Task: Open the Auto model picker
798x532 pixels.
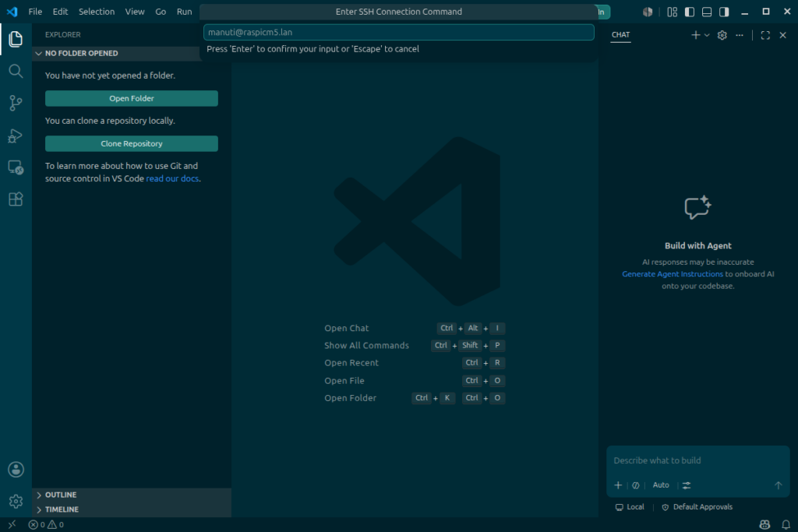Action: 661,485
